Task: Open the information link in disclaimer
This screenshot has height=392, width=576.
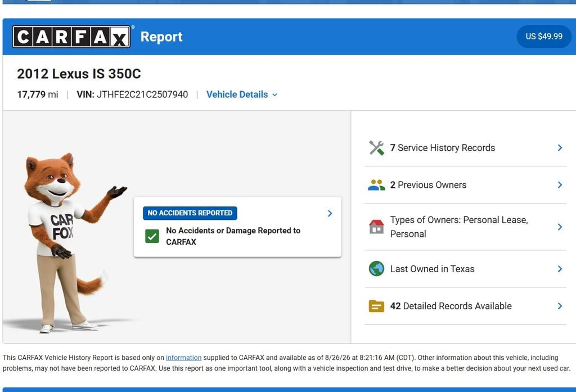Action: point(184,358)
